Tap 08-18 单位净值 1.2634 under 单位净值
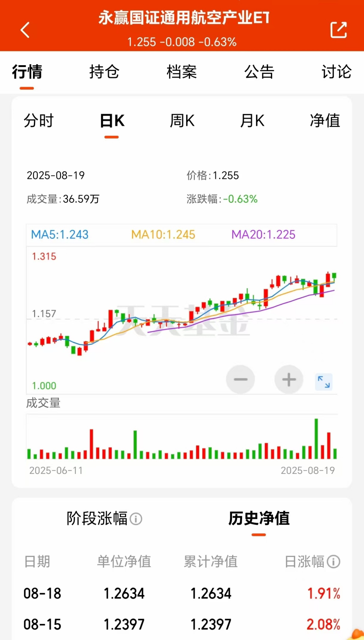The width and height of the screenshot is (364, 640). [124, 593]
